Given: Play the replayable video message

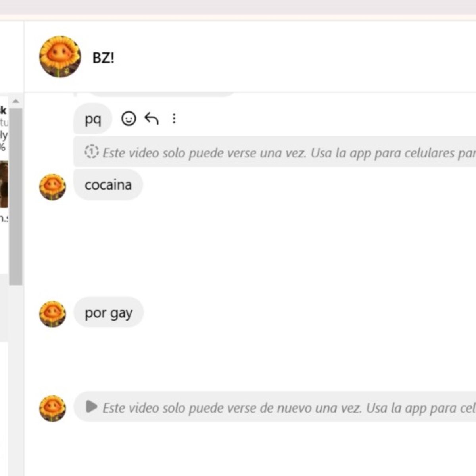Looking at the screenshot, I should pos(91,407).
